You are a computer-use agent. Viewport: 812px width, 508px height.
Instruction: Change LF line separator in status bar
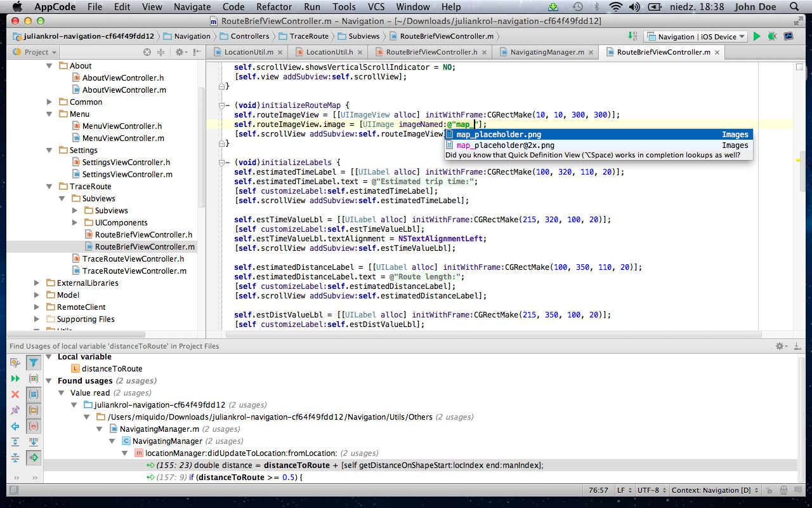pyautogui.click(x=624, y=490)
